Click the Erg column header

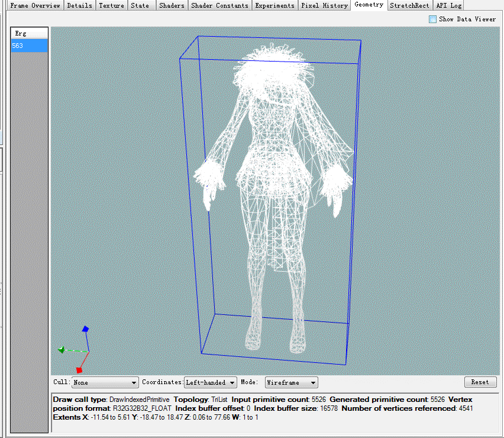[x=29, y=33]
